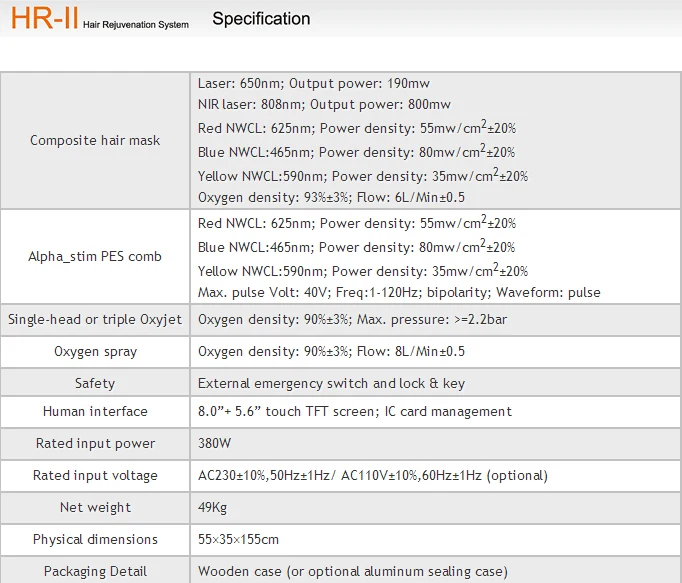Image resolution: width=682 pixels, height=583 pixels.
Task: Click the NIR laser 808nm line
Action: 324,104
